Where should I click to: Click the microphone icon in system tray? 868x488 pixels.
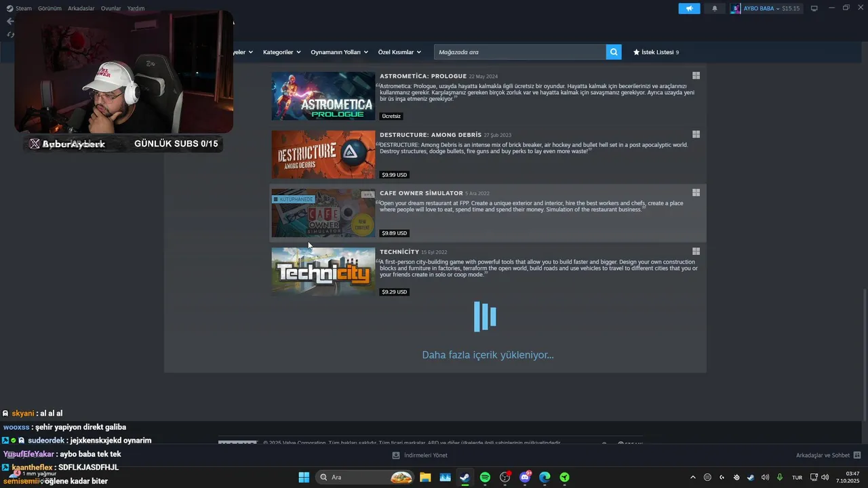tap(780, 477)
